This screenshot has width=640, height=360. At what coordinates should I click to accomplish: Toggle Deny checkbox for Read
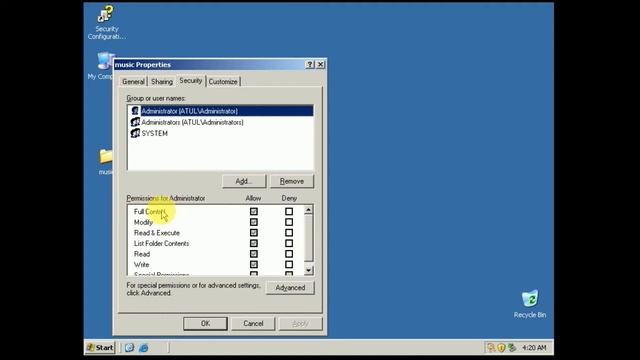pyautogui.click(x=289, y=254)
